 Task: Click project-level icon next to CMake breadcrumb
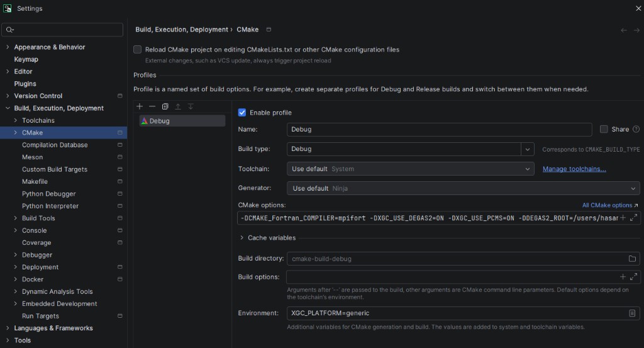point(269,30)
